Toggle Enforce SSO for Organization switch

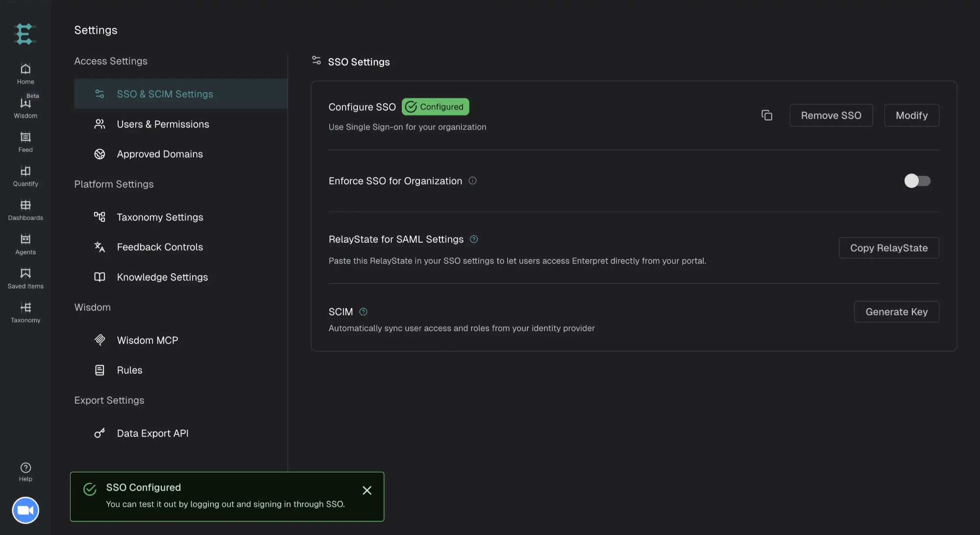917,181
